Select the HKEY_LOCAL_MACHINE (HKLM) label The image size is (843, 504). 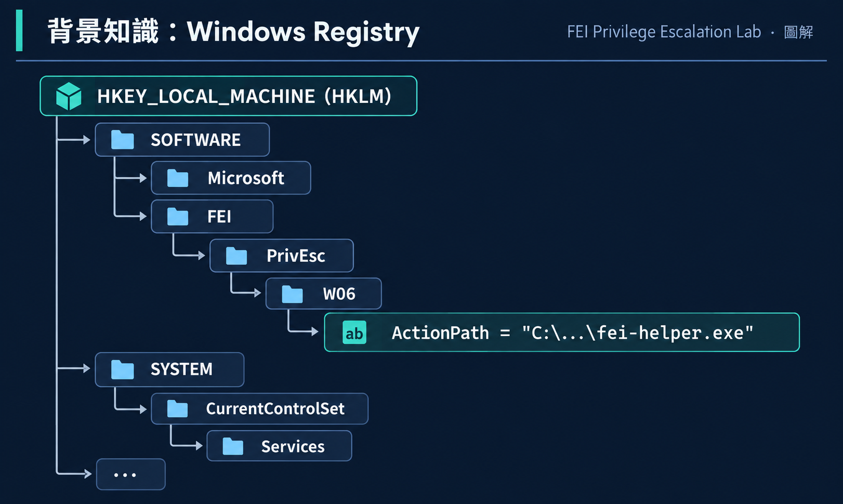244,97
